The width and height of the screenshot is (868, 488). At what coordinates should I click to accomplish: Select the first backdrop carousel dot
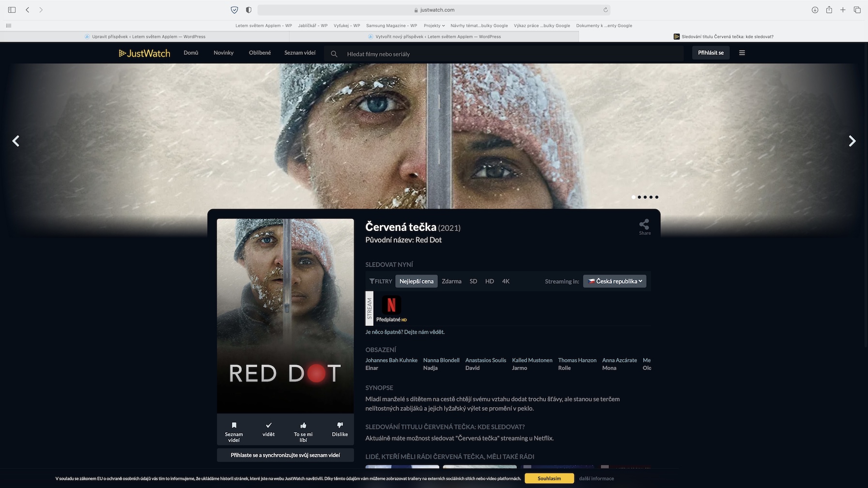pyautogui.click(x=634, y=197)
